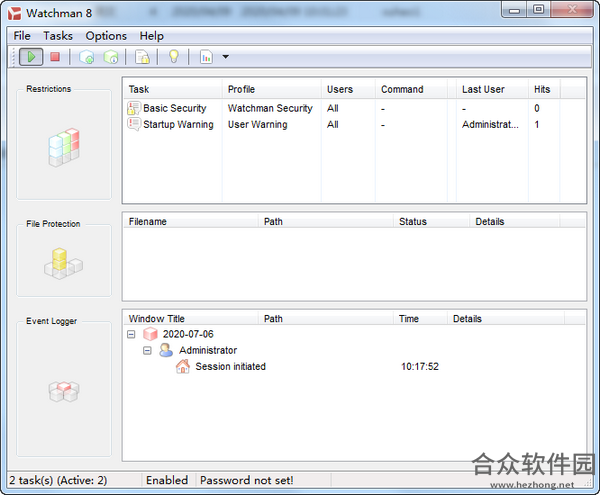Click the File Protection yellow cubes icon
The height and width of the screenshot is (495, 600).
[x=63, y=264]
